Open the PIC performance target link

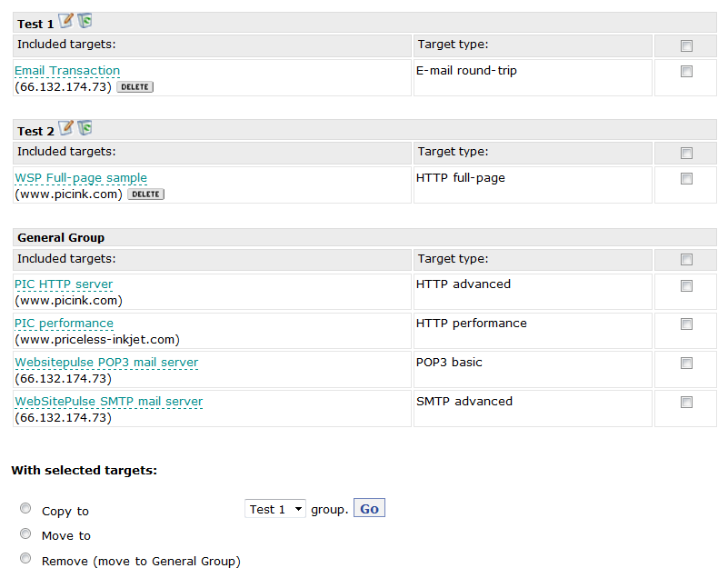(64, 323)
